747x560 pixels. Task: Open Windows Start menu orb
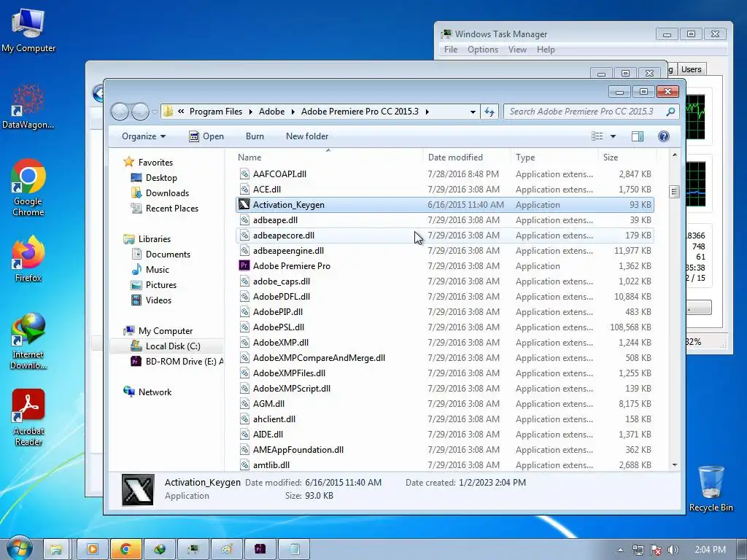click(19, 548)
